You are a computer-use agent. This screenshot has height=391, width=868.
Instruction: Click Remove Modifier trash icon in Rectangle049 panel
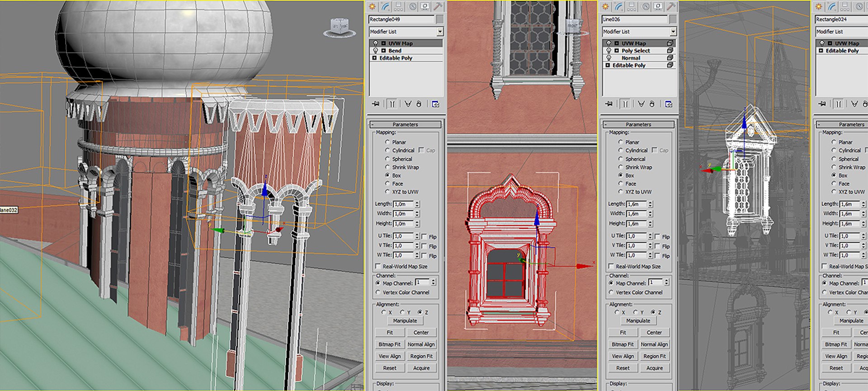tap(419, 104)
